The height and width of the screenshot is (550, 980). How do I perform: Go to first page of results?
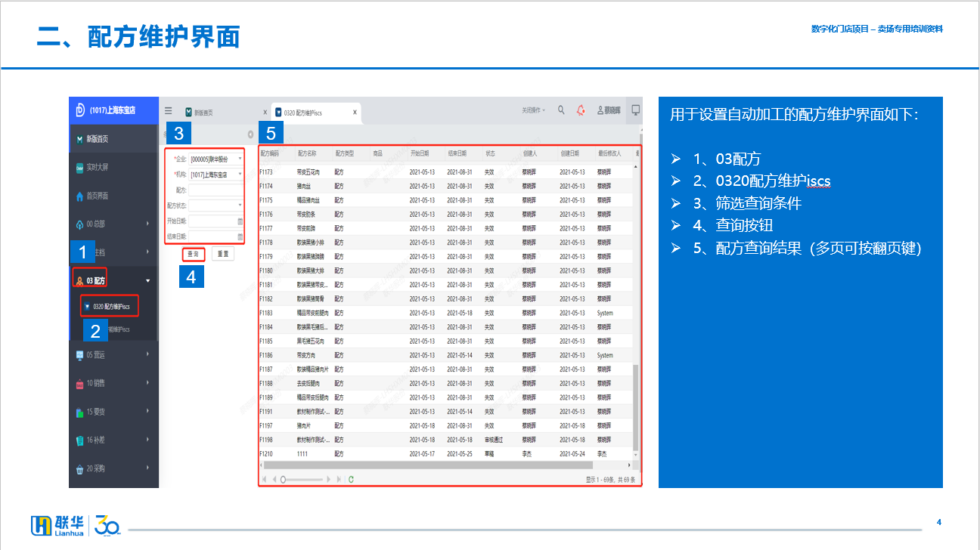[264, 479]
